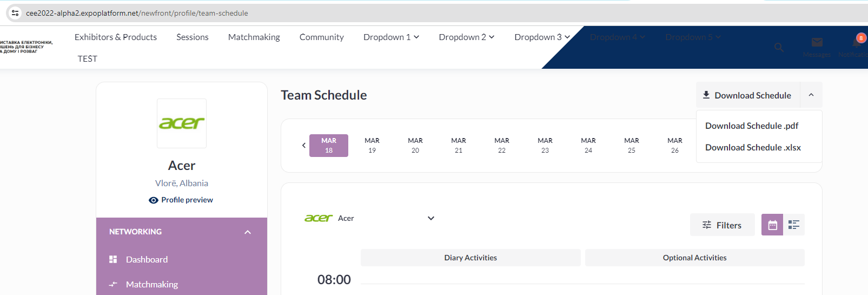Open the Acer team member dropdown
Viewport: 868px width, 295px height.
tap(431, 218)
